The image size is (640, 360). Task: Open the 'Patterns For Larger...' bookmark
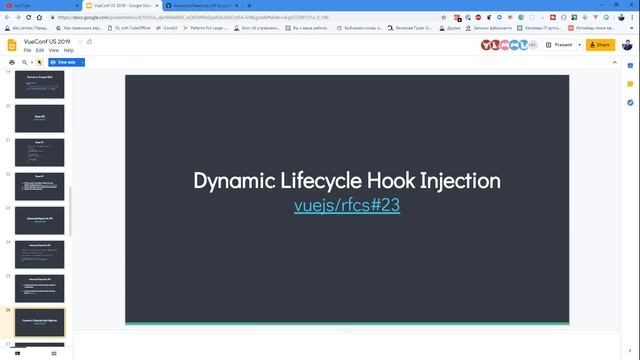click(204, 28)
